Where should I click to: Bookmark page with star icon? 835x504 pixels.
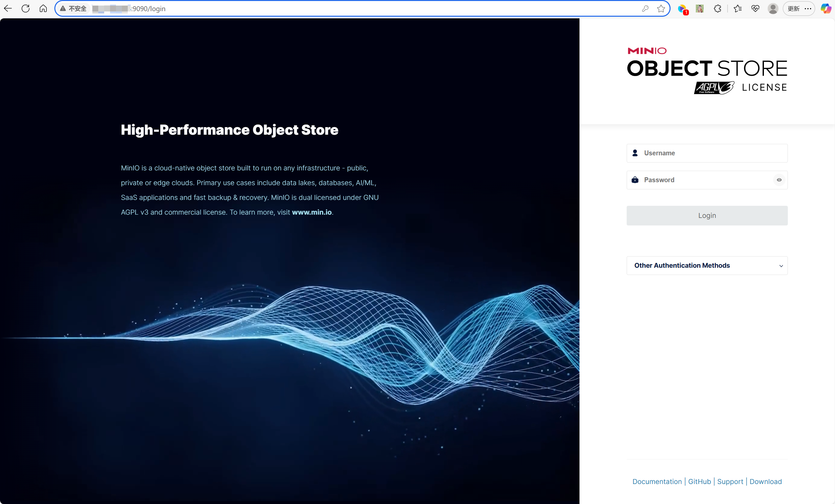pos(661,9)
